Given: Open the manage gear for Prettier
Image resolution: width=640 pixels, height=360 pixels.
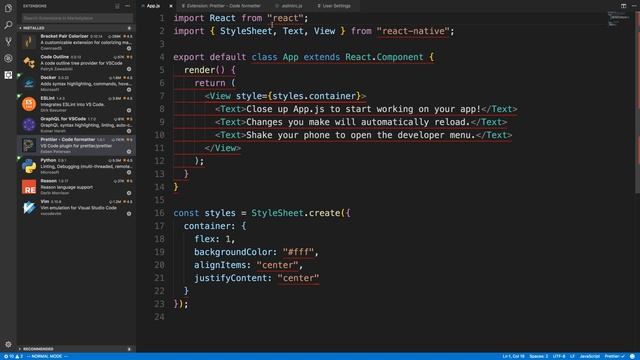Looking at the screenshot, I should pyautogui.click(x=129, y=151).
